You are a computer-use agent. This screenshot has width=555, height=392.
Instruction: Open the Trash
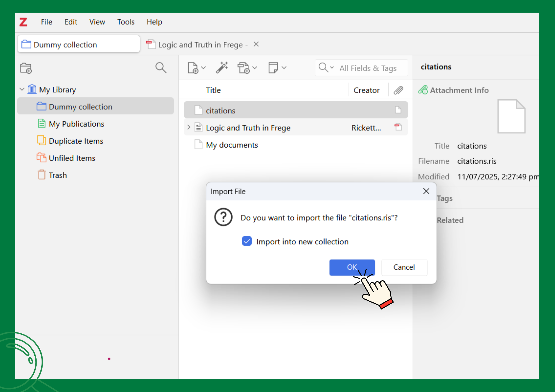(58, 175)
